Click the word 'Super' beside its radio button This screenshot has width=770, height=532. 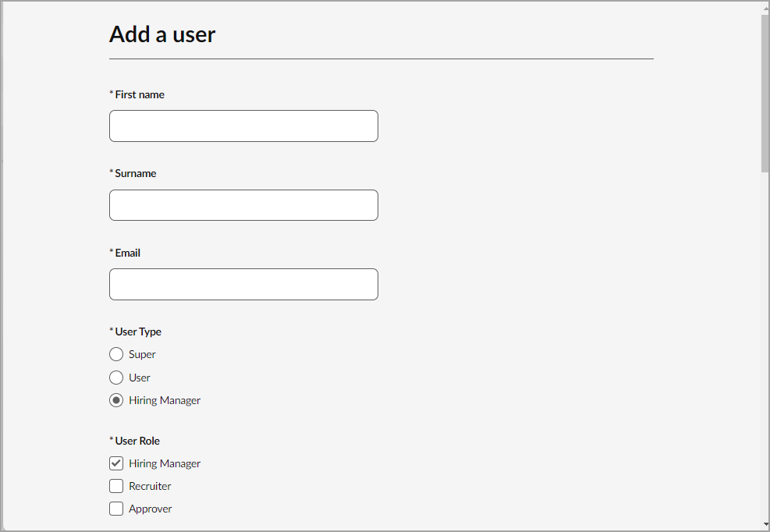[142, 354]
